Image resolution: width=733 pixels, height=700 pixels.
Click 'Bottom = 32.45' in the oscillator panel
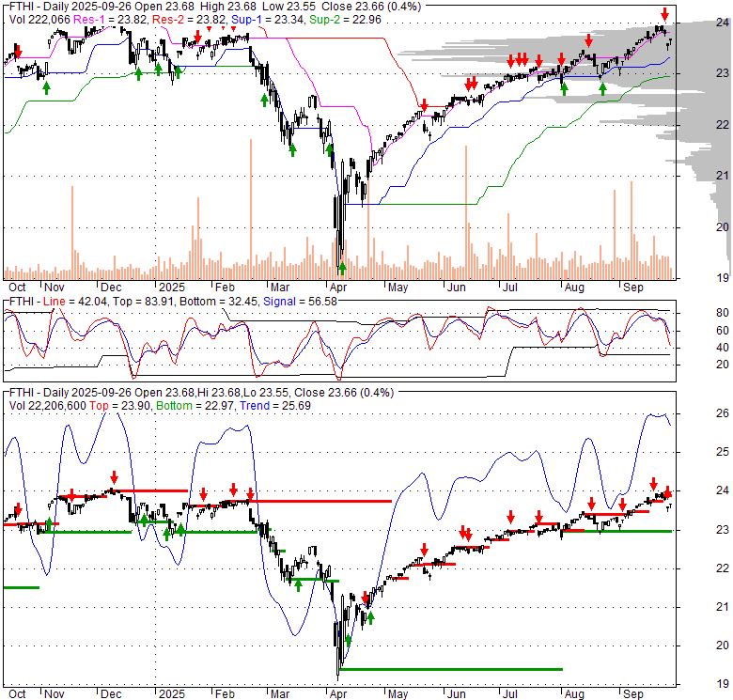[x=218, y=302]
